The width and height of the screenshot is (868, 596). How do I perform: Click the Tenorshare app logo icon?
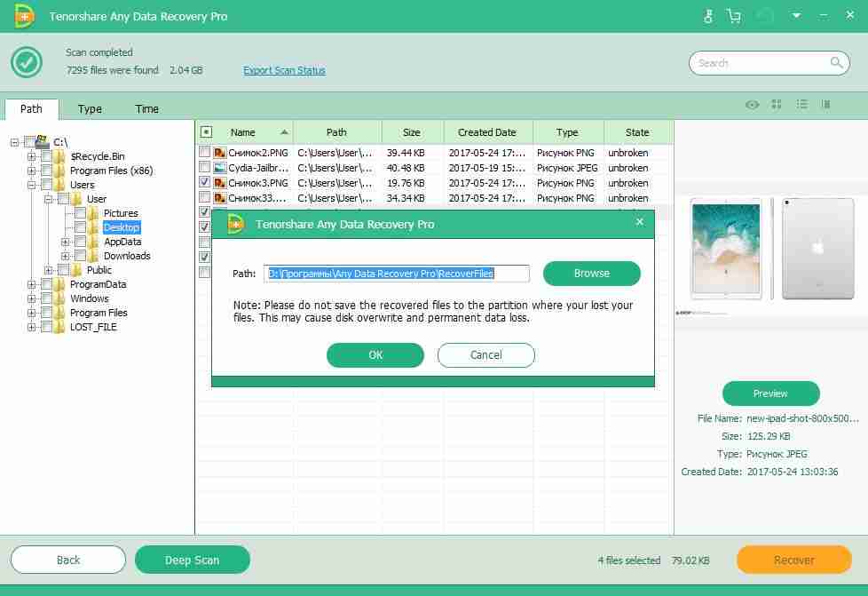tap(24, 16)
